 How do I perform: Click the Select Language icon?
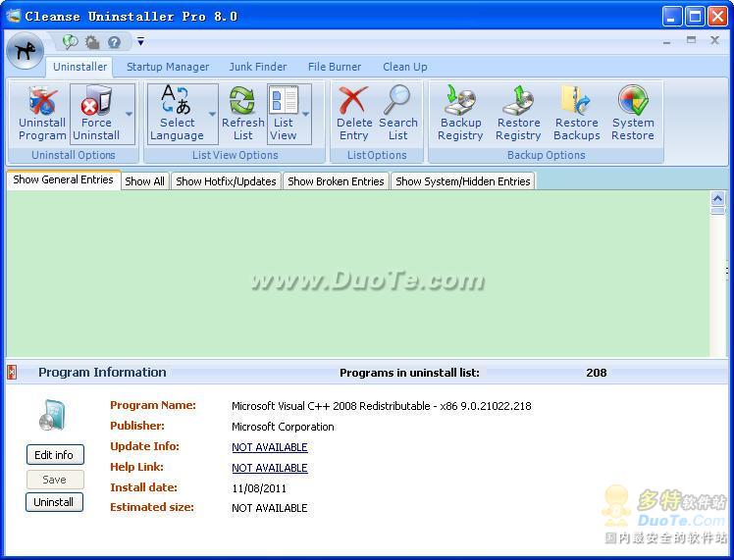coord(176,99)
